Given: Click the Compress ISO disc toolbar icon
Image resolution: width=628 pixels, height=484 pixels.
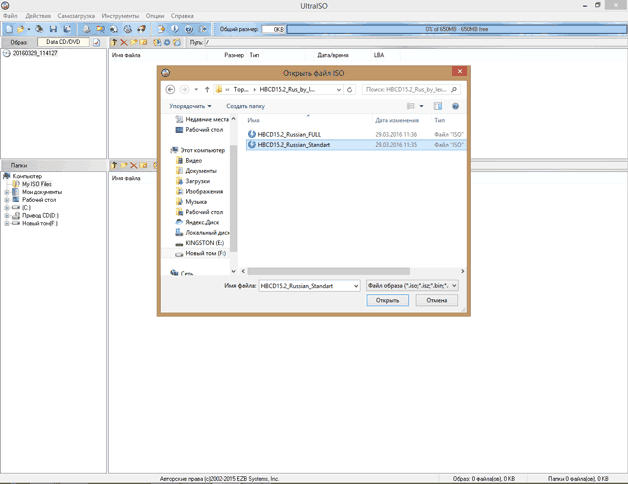Looking at the screenshot, I should pos(114,29).
